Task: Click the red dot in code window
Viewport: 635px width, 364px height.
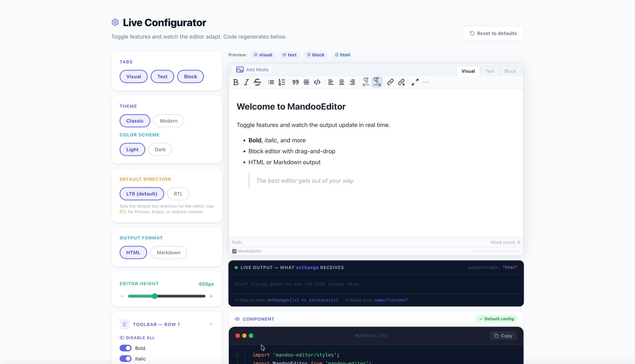Action: pyautogui.click(x=237, y=336)
